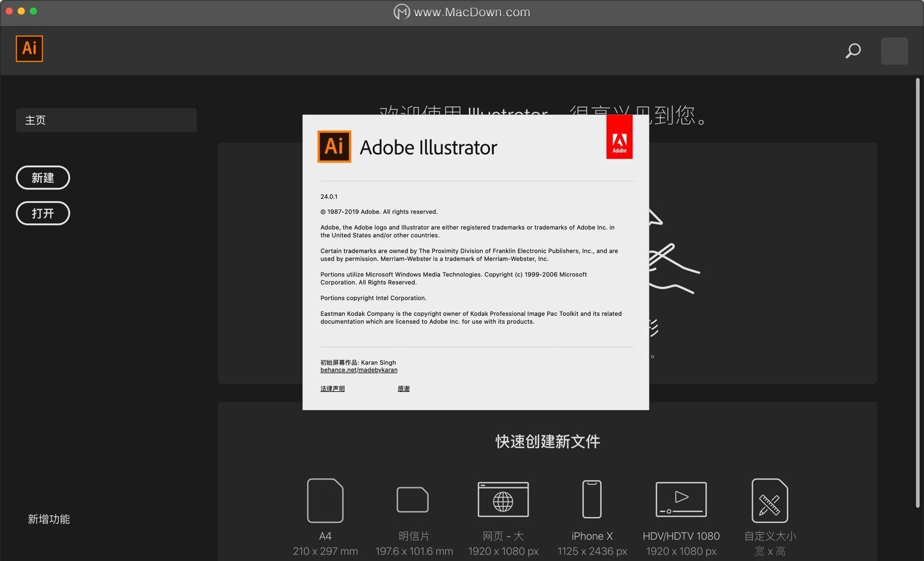Click the Ai icon in the About dialog
Image resolution: width=924 pixels, height=561 pixels.
(334, 146)
